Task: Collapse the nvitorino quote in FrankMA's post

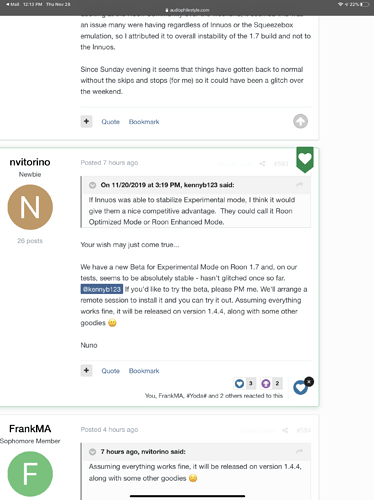Action: coord(92,452)
